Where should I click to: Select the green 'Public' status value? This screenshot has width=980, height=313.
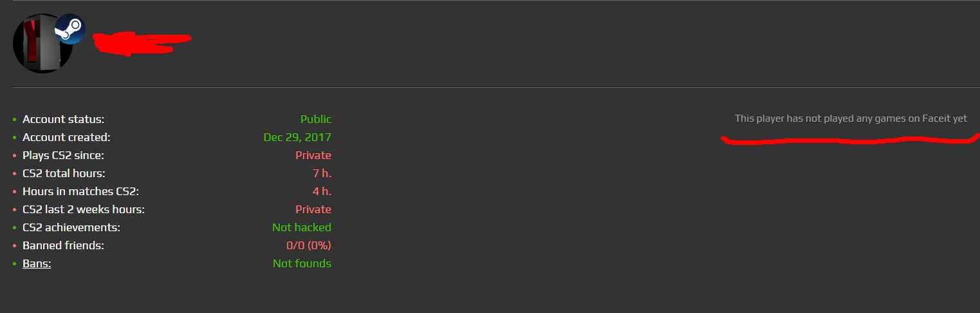coord(316,119)
